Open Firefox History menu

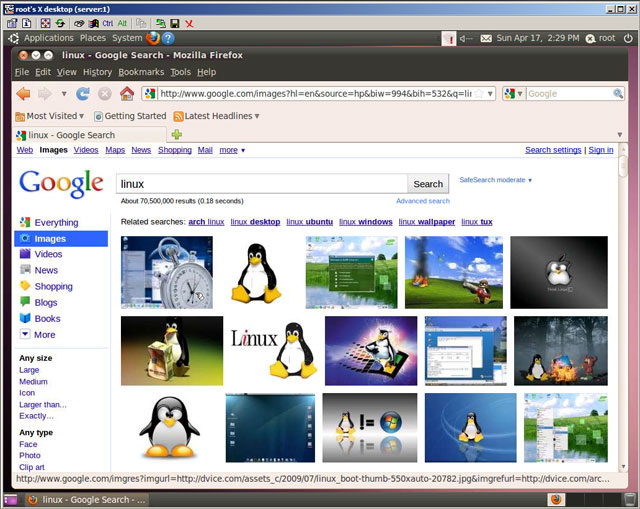97,72
